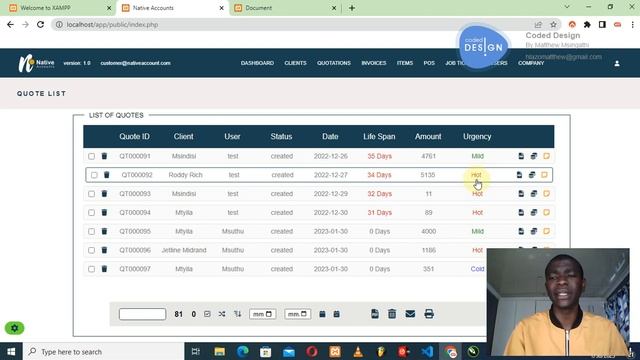Click the browser reload button
The width and height of the screenshot is (640, 360).
point(40,24)
